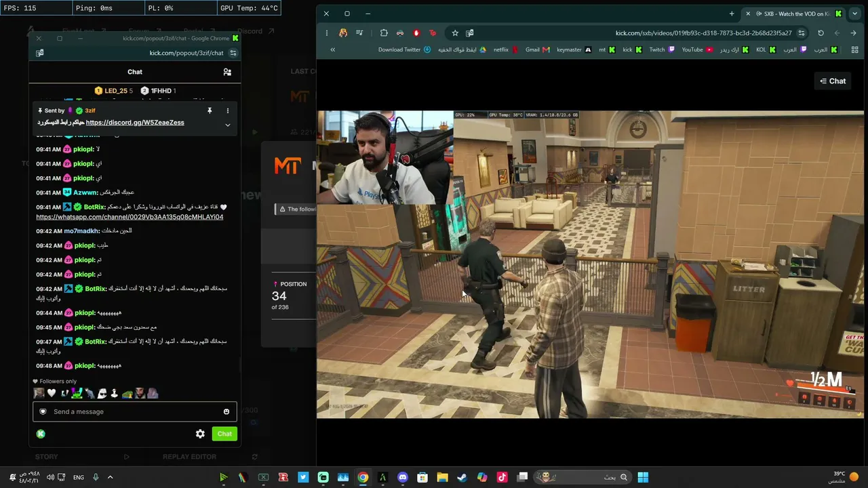Click the mo7madkh username in chat
Viewport: 868px width, 488px height.
tap(81, 231)
